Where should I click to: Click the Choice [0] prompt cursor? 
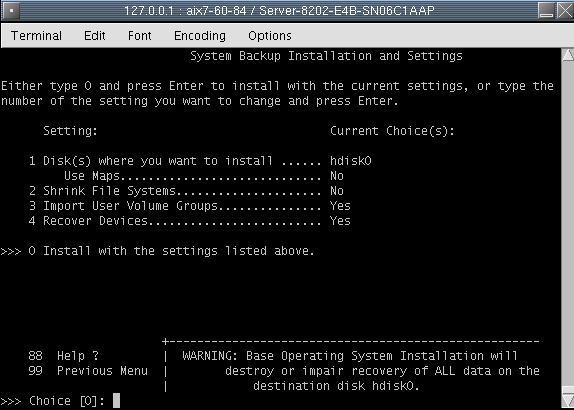tap(116, 400)
